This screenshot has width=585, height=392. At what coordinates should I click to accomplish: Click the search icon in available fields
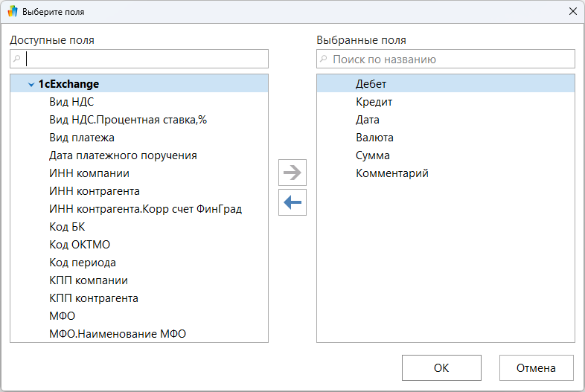click(x=17, y=59)
